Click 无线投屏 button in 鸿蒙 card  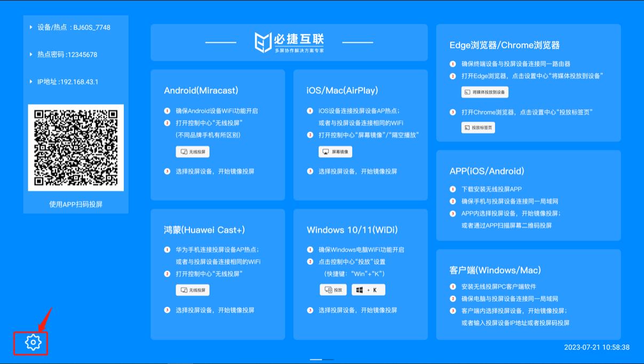click(193, 290)
